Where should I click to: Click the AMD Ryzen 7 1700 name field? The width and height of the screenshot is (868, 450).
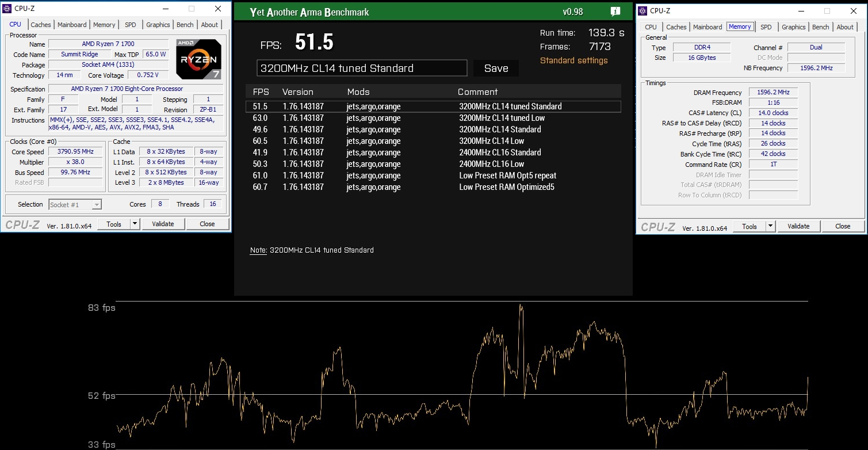click(108, 44)
